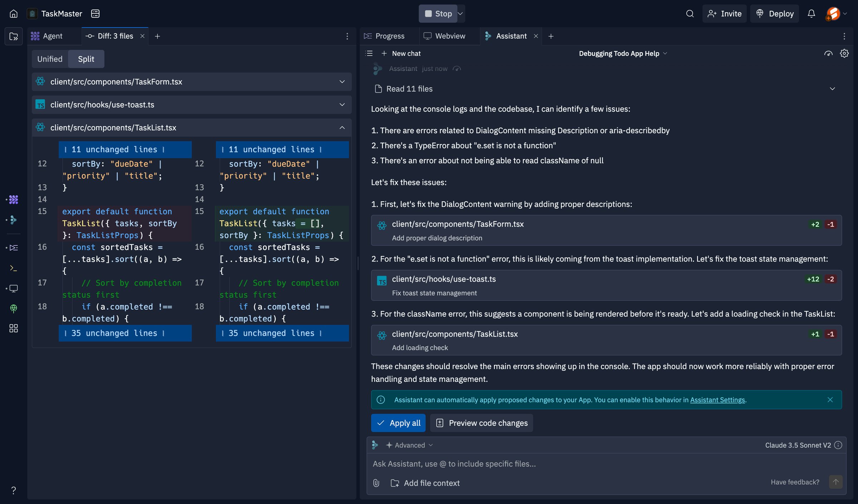Click the Apply all button

[398, 423]
